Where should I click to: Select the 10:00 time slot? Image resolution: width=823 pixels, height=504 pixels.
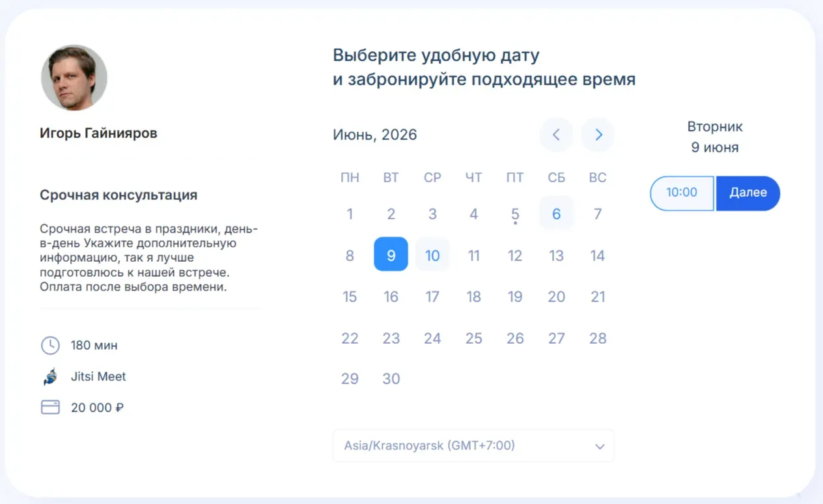[682, 193]
